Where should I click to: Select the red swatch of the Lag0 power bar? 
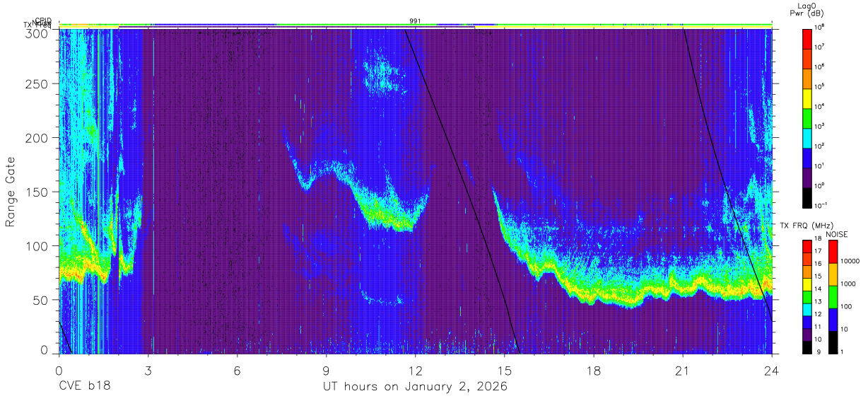click(x=808, y=37)
